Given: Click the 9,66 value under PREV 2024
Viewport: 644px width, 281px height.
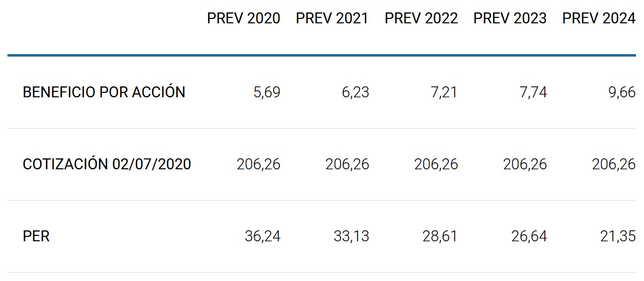Looking at the screenshot, I should click(x=622, y=92).
